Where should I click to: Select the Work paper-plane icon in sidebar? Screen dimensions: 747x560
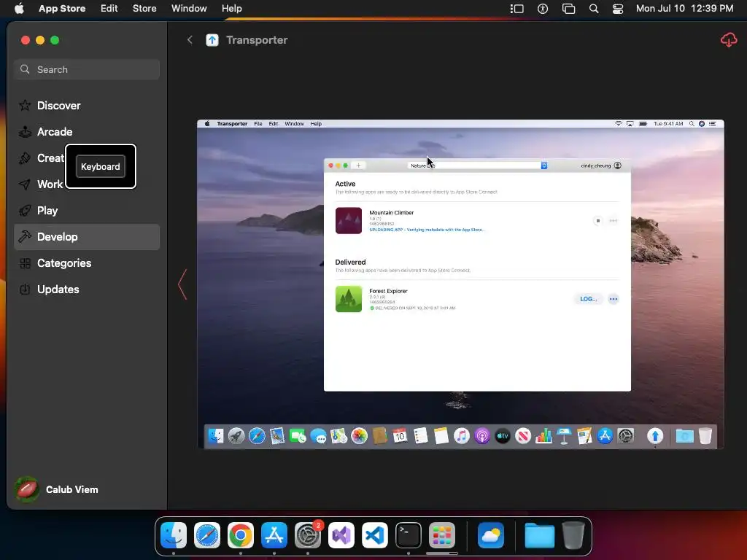(25, 184)
